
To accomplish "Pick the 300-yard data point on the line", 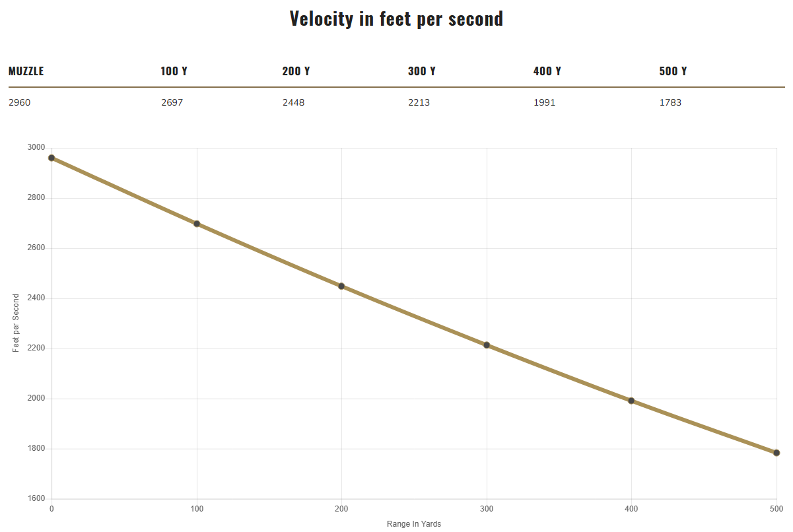I will click(x=487, y=345).
